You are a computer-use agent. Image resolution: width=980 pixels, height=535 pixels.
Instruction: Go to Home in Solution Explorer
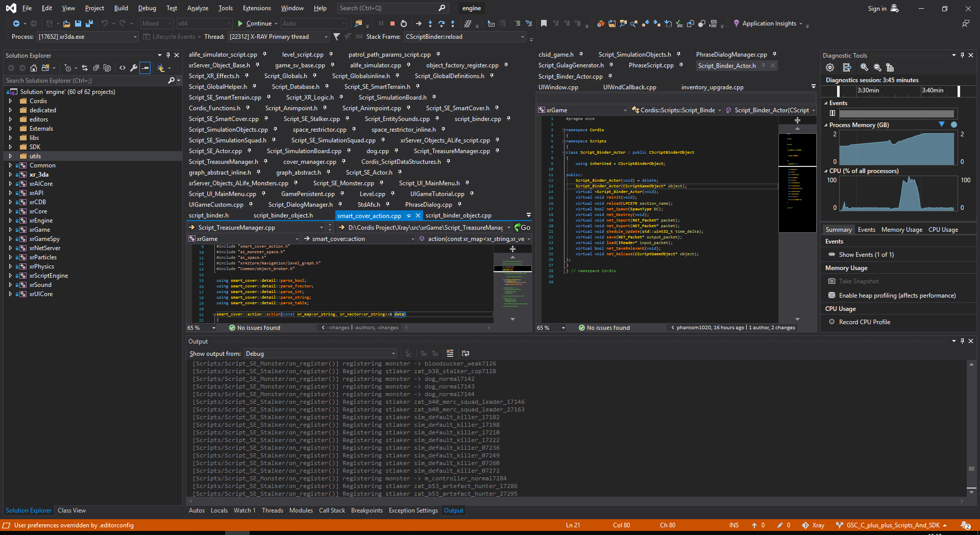click(x=34, y=68)
